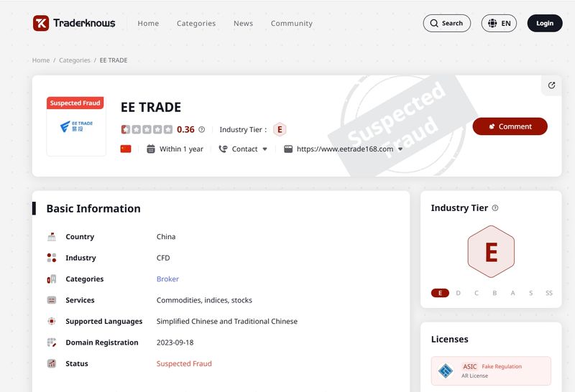Select tier D on the tier scale

point(458,293)
